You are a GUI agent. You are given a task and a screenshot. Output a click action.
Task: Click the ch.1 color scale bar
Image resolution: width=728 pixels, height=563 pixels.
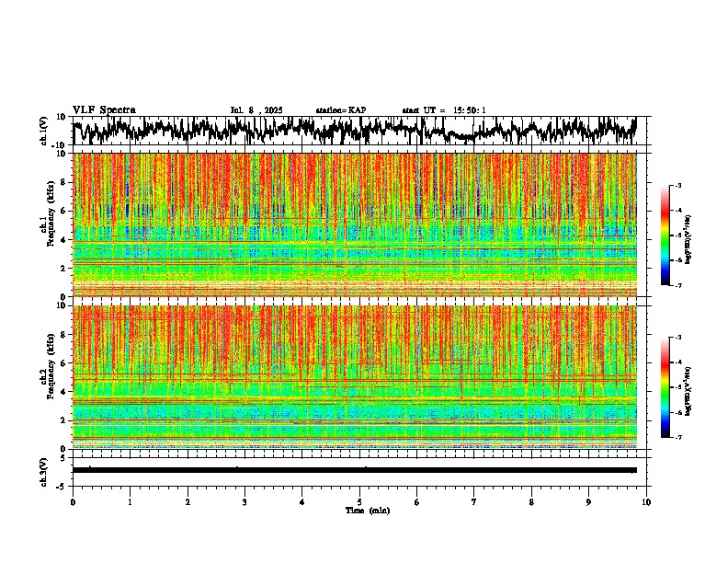click(x=665, y=236)
